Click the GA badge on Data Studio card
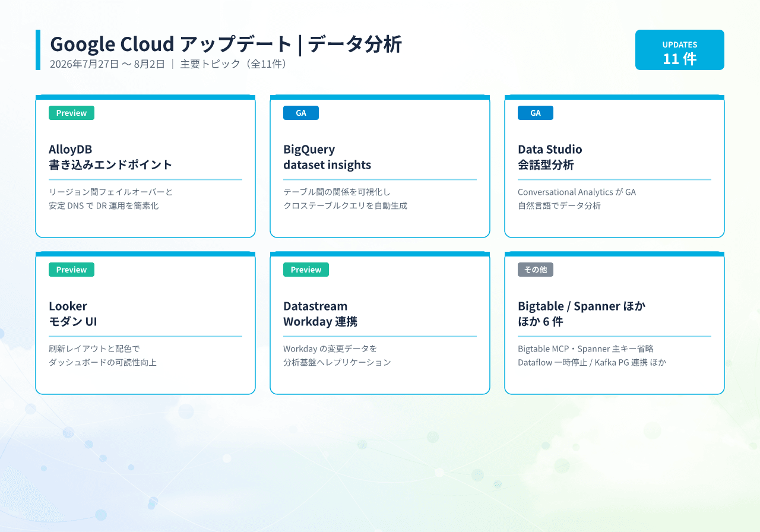Image resolution: width=760 pixels, height=532 pixels. [536, 113]
